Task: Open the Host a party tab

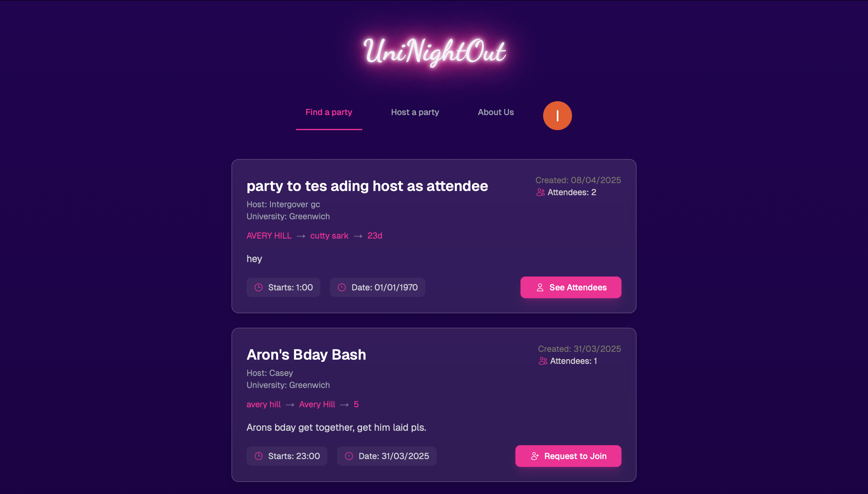Action: tap(415, 112)
